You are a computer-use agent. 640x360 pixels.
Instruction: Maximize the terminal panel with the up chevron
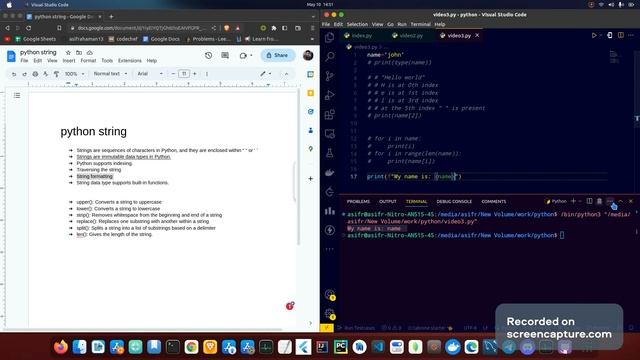(620, 201)
